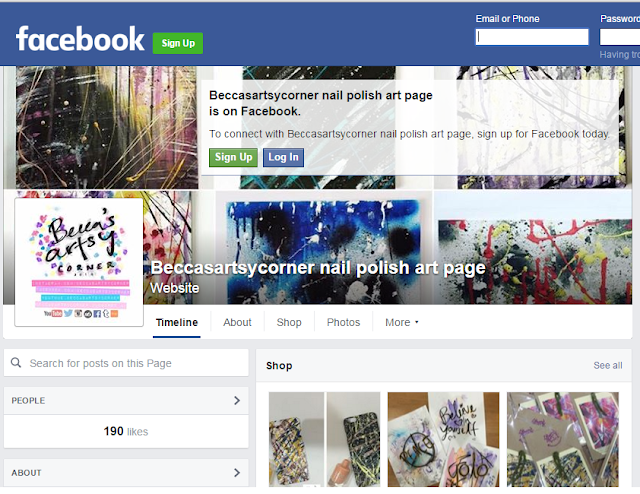
Task: Click the See all shop link
Action: [x=608, y=365]
